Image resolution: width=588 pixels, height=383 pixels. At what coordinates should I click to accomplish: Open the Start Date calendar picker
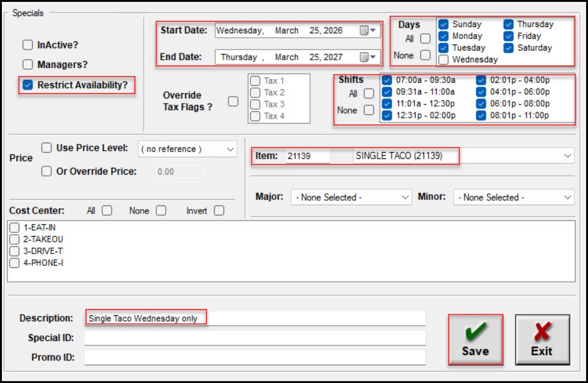pos(368,31)
